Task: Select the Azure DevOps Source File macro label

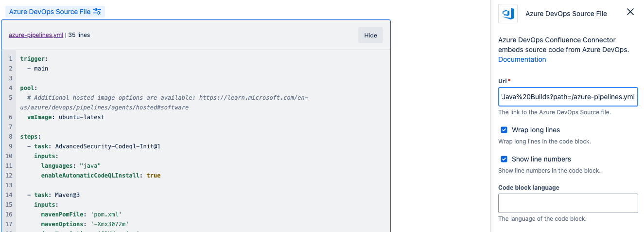Action: pos(50,12)
